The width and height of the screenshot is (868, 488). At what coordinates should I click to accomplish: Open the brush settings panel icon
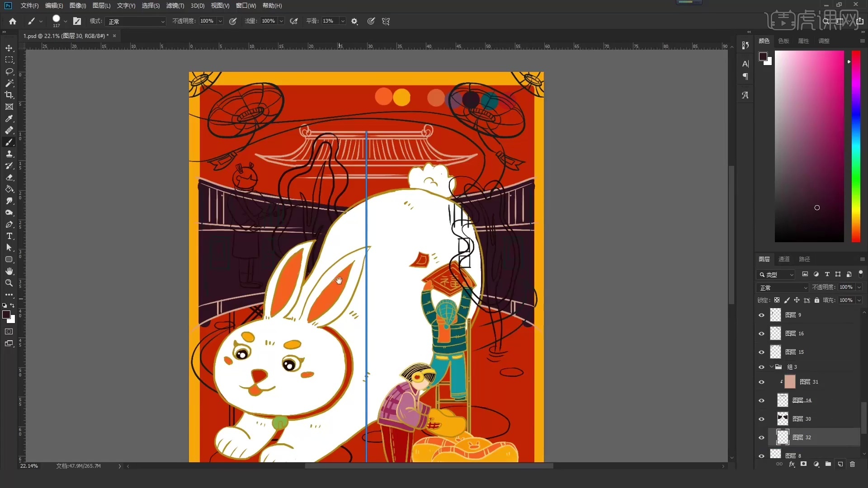(77, 21)
